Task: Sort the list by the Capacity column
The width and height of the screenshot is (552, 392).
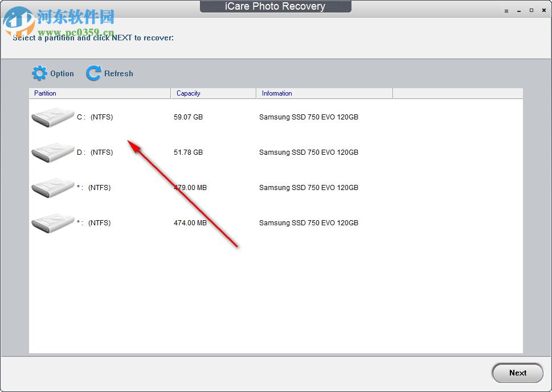Action: click(x=189, y=93)
